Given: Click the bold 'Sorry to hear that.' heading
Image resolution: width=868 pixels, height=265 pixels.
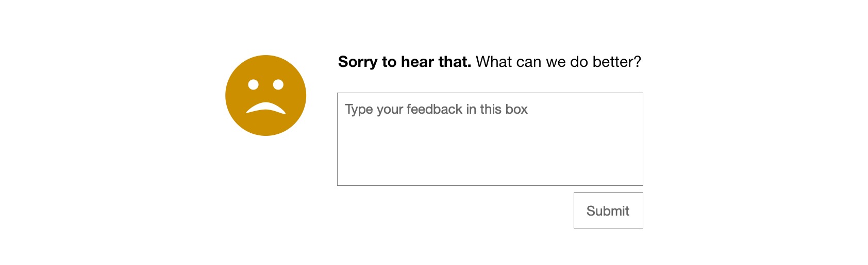Looking at the screenshot, I should 405,62.
